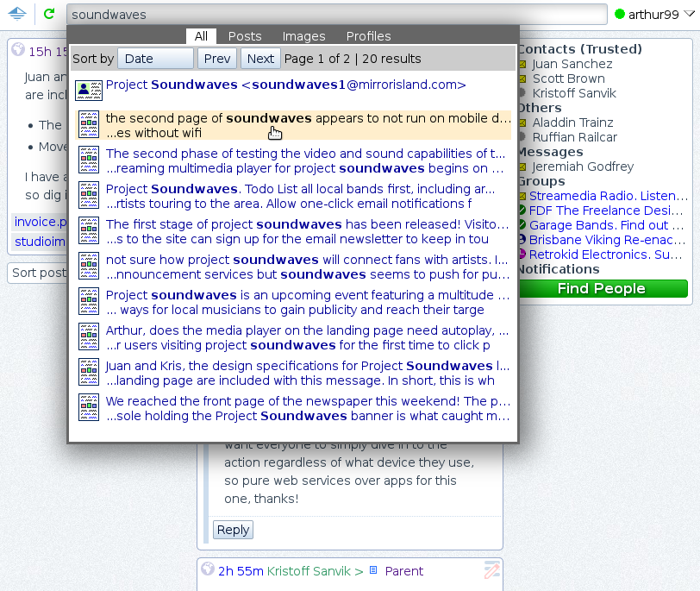Open result 'Project soundwaves is an upcoming event'
This screenshot has height=591, width=700.
pyautogui.click(x=308, y=303)
